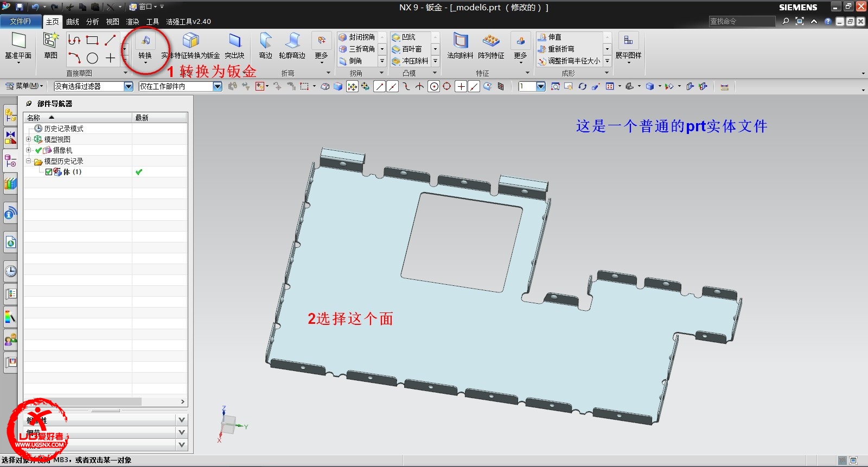Expand the 摄像机 tree node
The image size is (868, 467).
(x=29, y=150)
